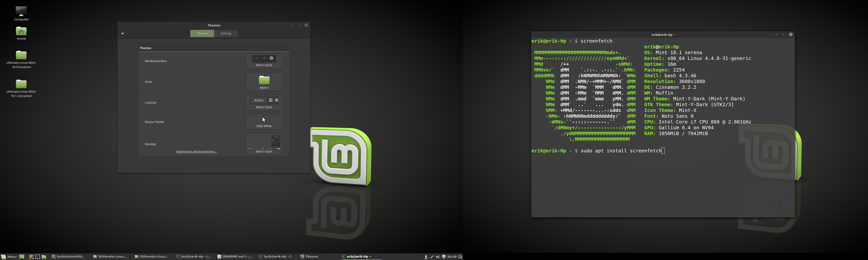Click the 'Uptime: 16m' terminal line
This screenshot has width=868, height=260.
pyautogui.click(x=660, y=64)
